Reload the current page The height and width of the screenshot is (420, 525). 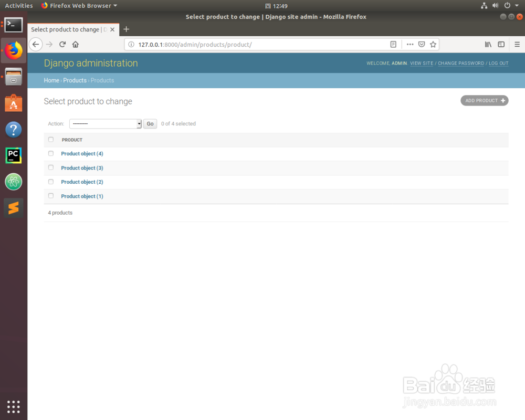coord(62,44)
